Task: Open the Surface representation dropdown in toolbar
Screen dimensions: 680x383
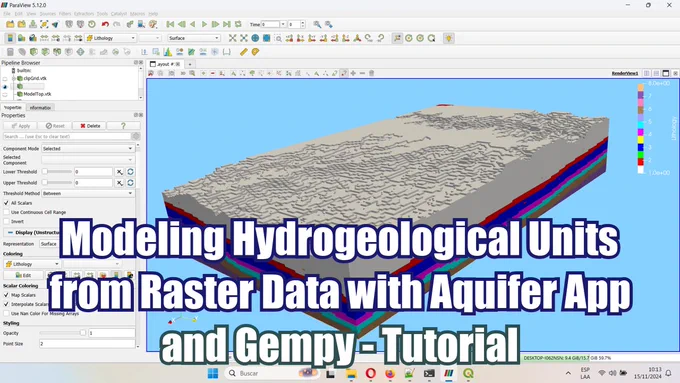Action: point(193,38)
